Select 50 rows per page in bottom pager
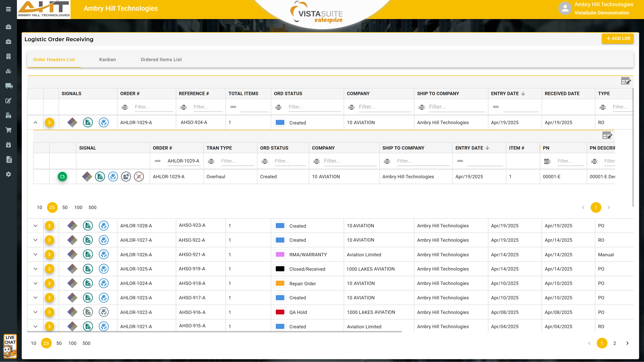The height and width of the screenshot is (362, 644). click(x=59, y=343)
